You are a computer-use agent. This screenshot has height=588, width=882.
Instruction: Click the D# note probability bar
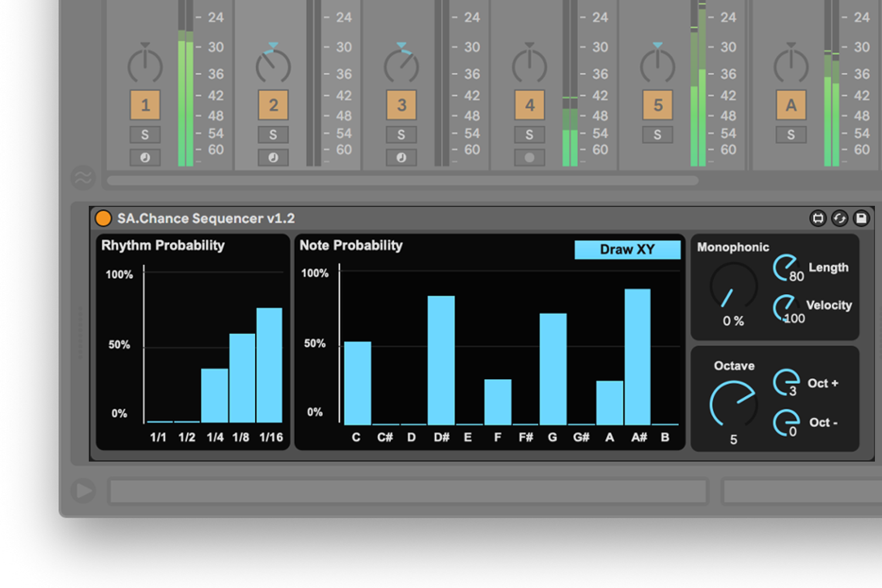coord(441,360)
